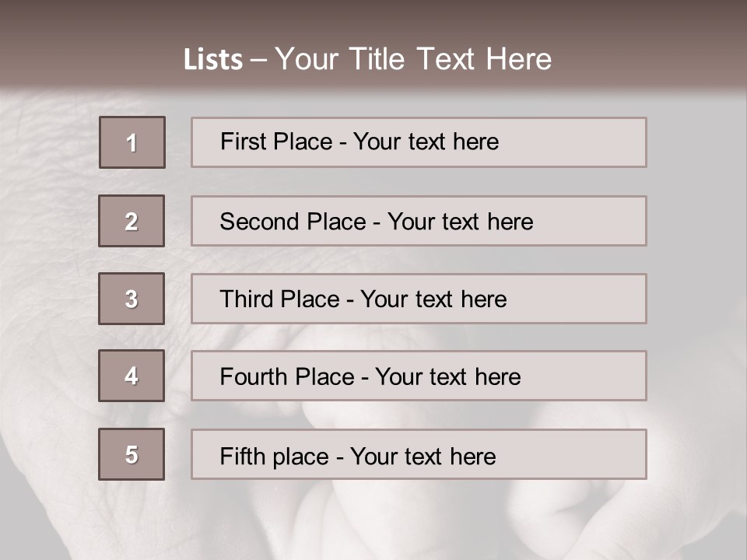Select the number 2 square
This screenshot has height=560, width=747.
[x=132, y=221]
